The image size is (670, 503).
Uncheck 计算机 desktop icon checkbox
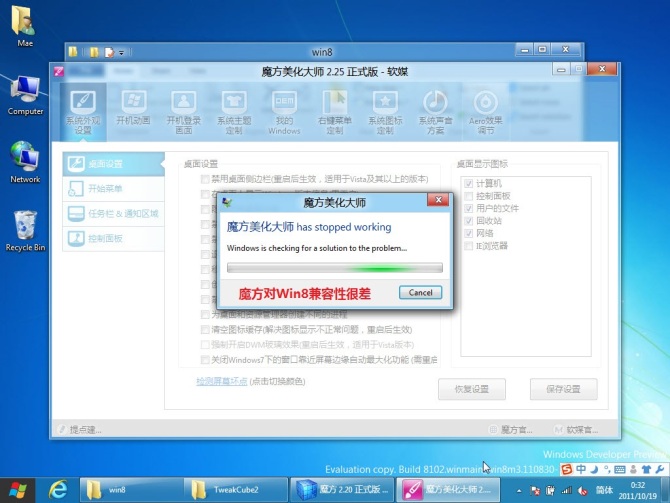pyautogui.click(x=468, y=184)
